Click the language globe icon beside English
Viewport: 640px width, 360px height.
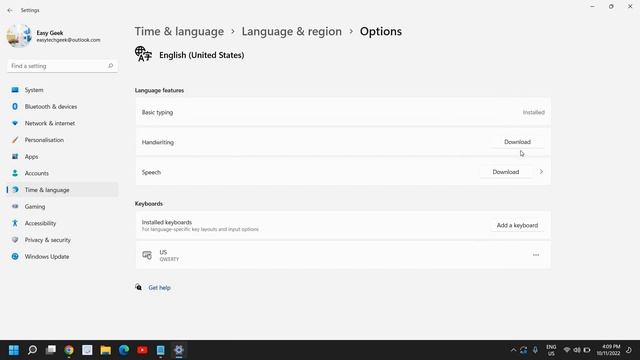[x=143, y=54]
